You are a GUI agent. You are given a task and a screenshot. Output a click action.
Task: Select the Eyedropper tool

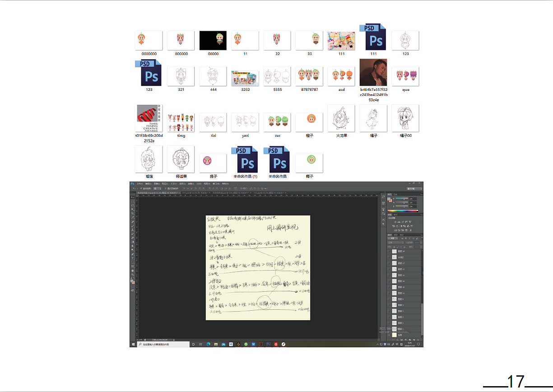[133, 217]
